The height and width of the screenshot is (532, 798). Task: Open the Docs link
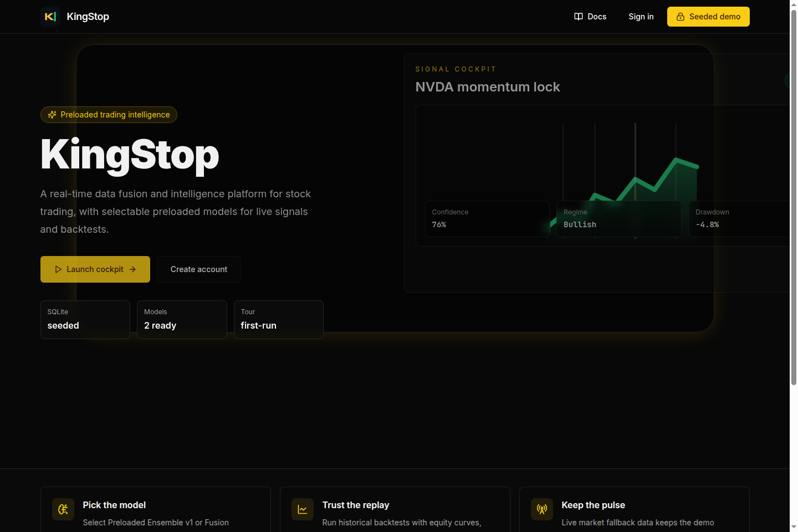coord(590,17)
